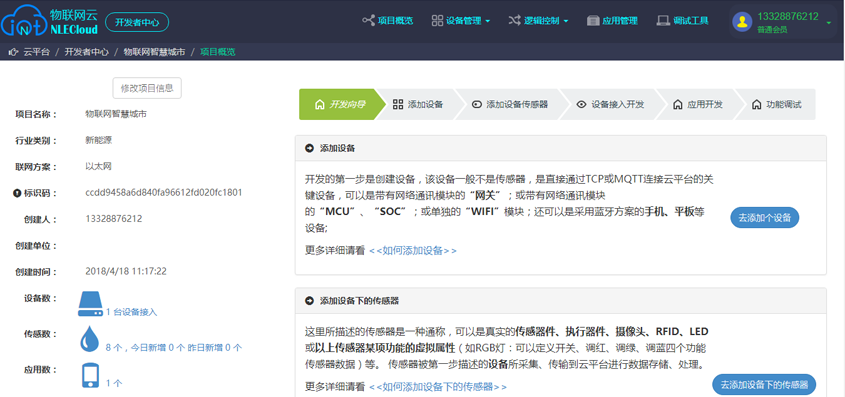Select the 功能调试 wizard step

(x=777, y=105)
